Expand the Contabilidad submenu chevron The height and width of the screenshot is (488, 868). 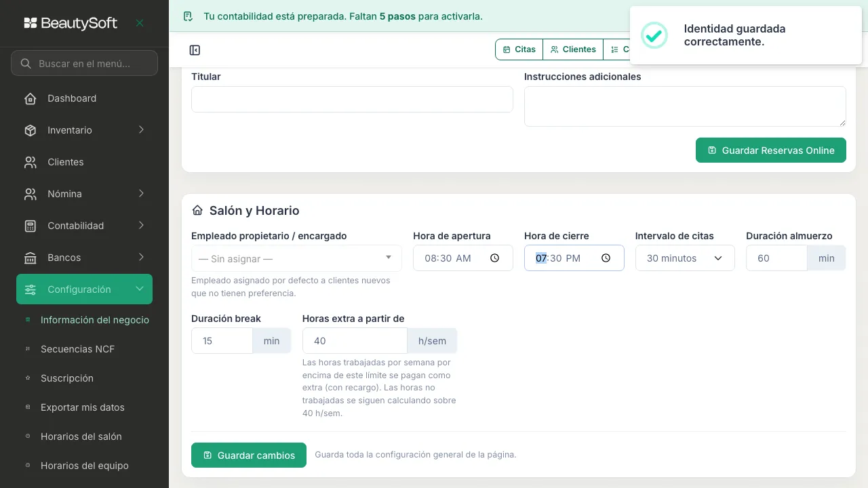point(141,226)
